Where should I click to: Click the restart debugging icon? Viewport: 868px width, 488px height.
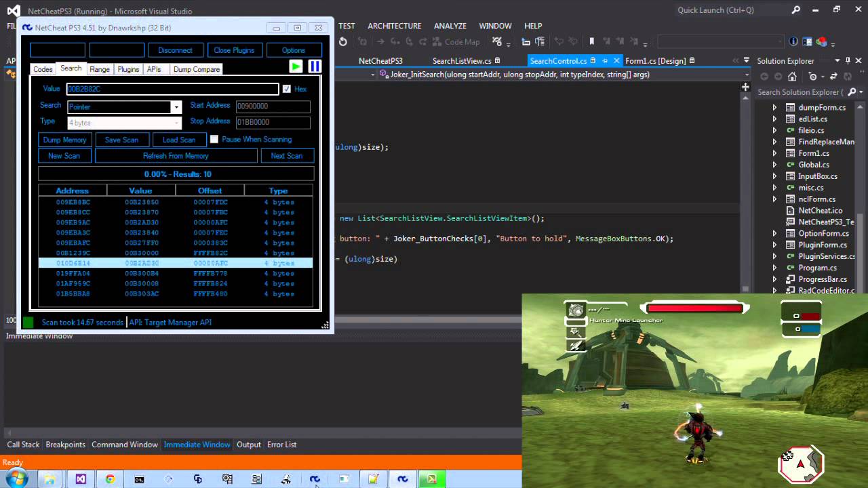click(343, 42)
